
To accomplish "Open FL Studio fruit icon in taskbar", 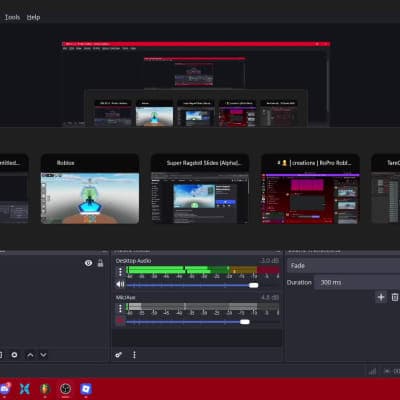I will (45, 389).
